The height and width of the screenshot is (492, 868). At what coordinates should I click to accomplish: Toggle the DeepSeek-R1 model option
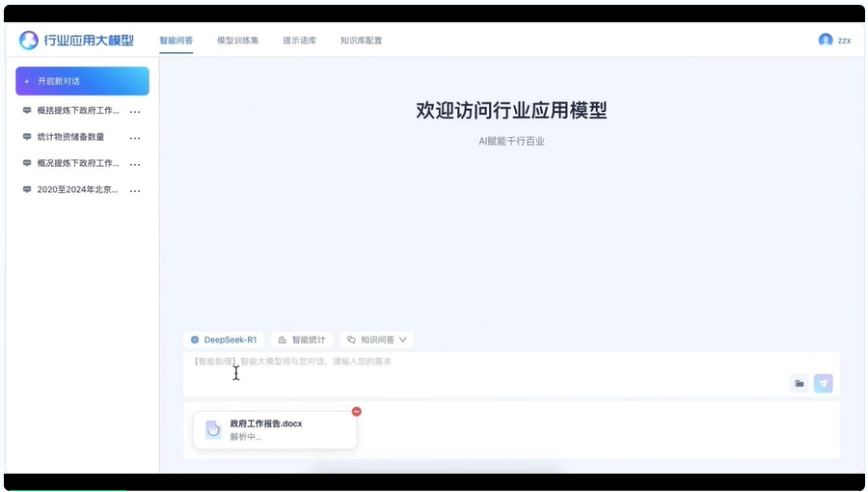tap(224, 340)
